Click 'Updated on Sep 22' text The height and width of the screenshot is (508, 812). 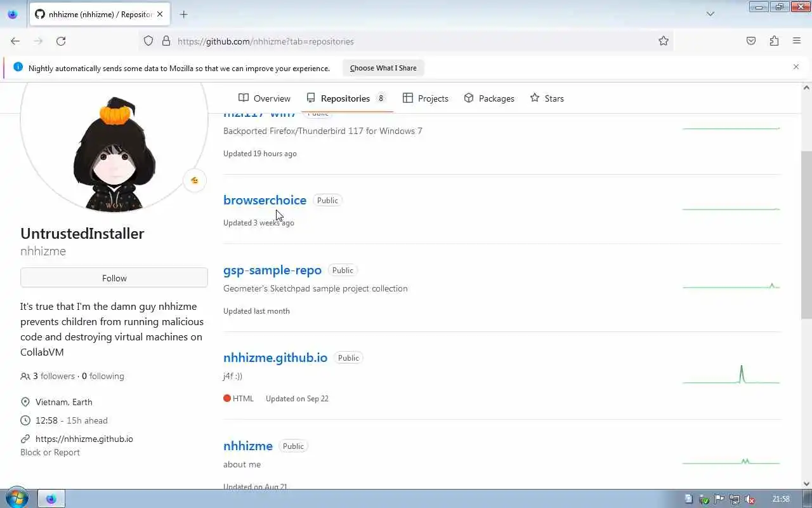(x=297, y=399)
